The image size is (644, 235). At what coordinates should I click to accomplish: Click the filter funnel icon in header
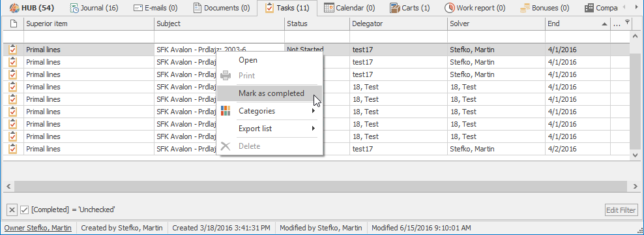click(627, 22)
